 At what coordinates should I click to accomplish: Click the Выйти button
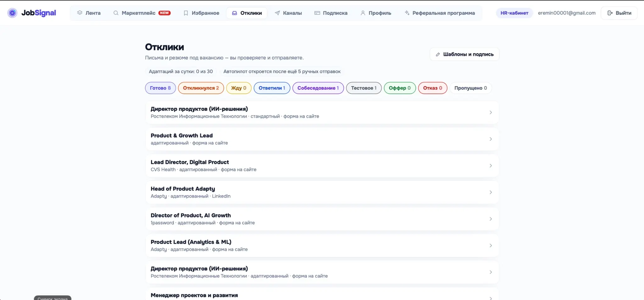tap(619, 13)
